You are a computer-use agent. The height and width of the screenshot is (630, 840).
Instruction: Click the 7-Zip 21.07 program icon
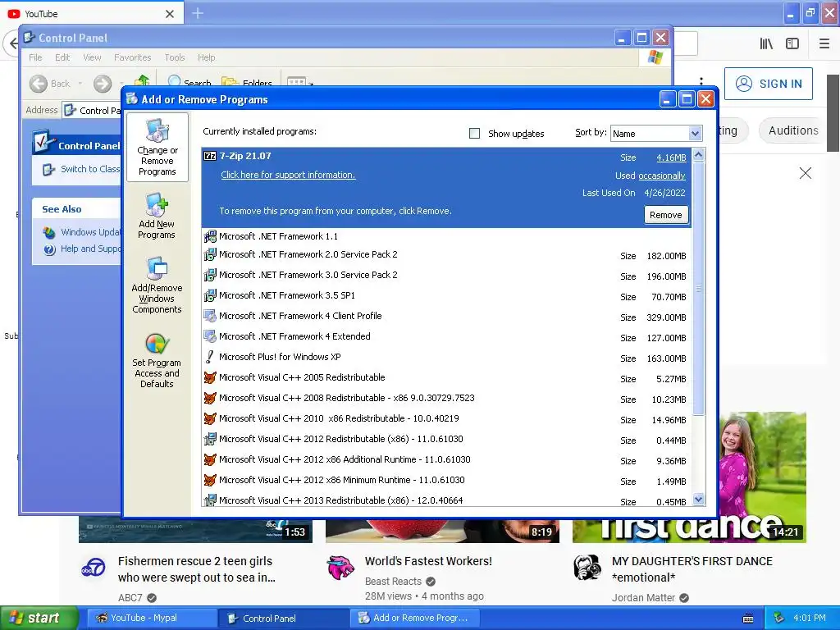(x=210, y=156)
